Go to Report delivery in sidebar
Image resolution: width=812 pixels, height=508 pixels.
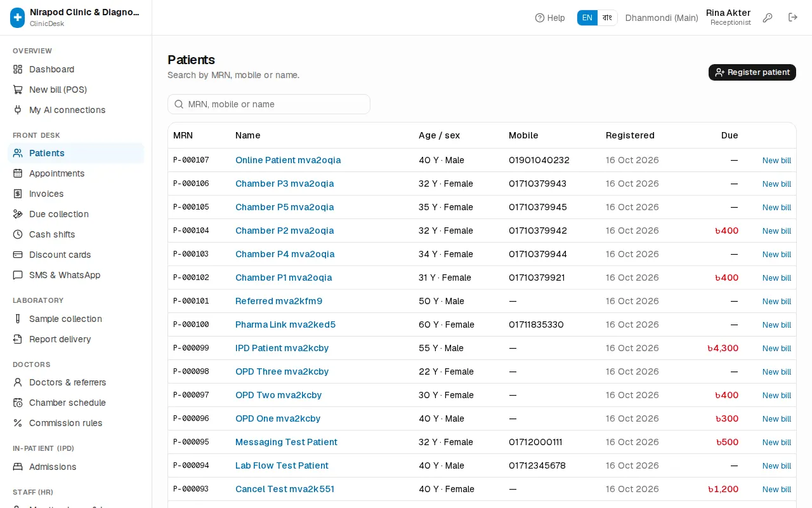pos(76,339)
